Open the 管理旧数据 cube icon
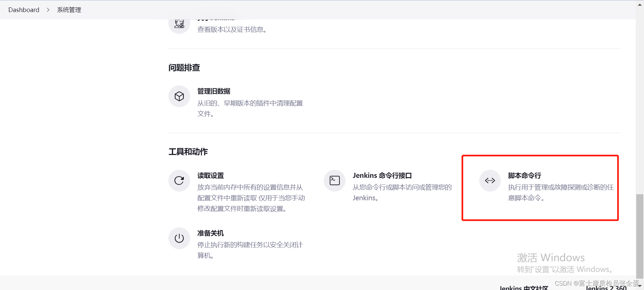 pyautogui.click(x=179, y=96)
